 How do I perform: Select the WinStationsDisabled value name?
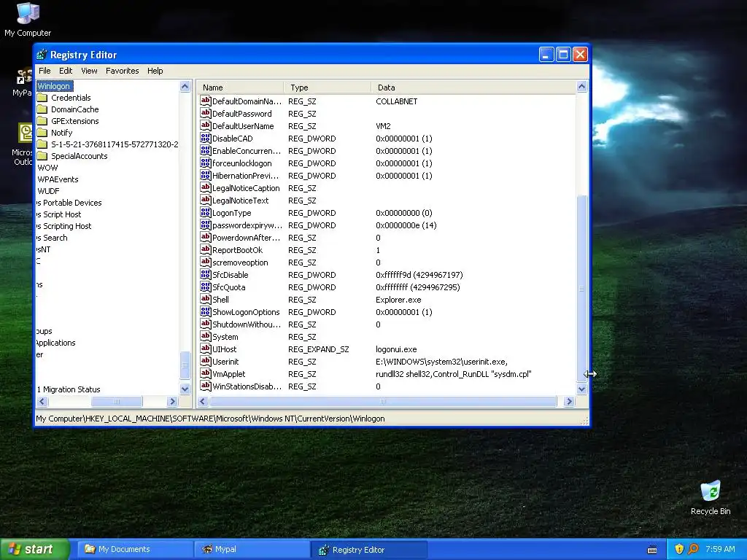[x=247, y=386]
